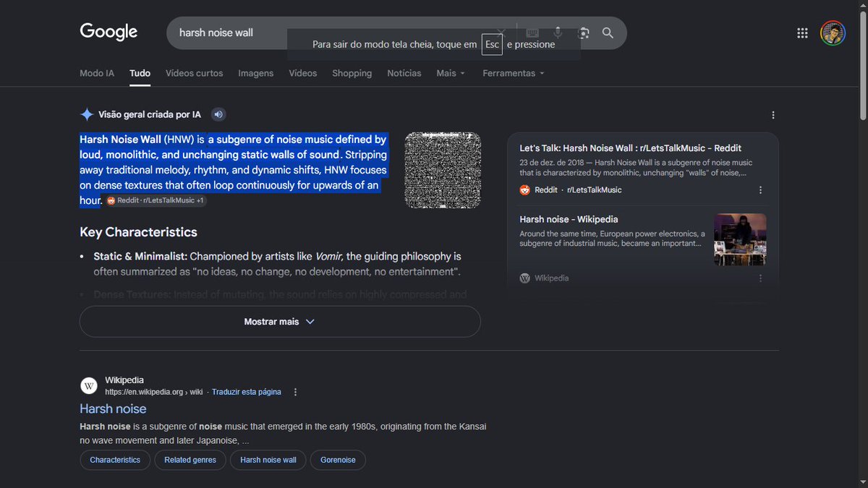This screenshot has height=488, width=868.
Task: Open Let's Talk: Harsh Noise Wall Reddit link
Action: click(631, 148)
